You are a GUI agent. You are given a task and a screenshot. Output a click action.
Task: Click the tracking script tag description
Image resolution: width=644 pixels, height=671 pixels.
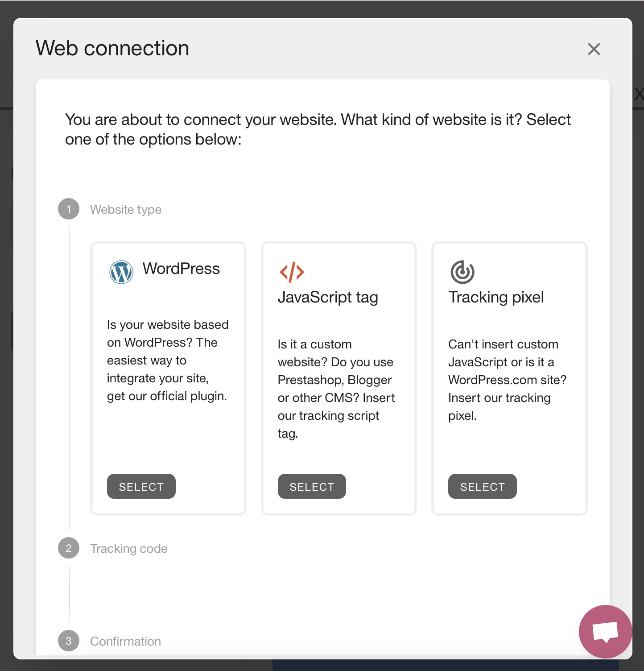tap(336, 389)
